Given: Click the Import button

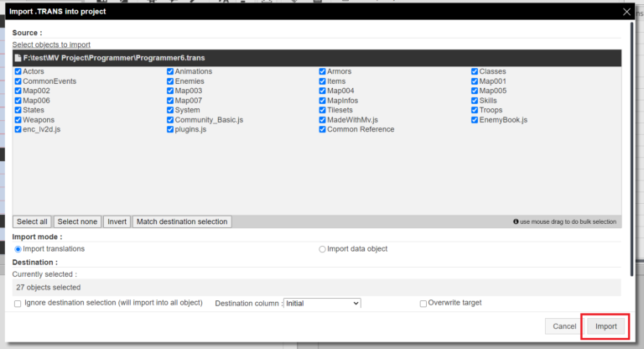Looking at the screenshot, I should [x=605, y=326].
